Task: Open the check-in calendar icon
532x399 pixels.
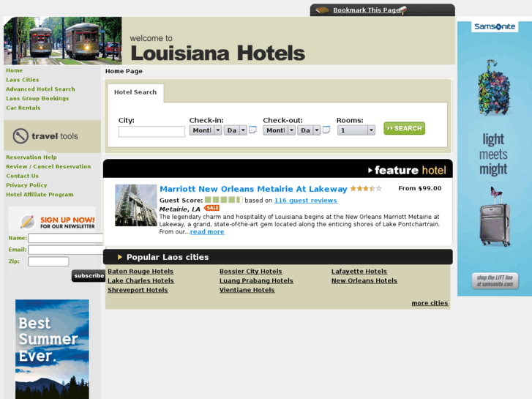Action: coord(252,130)
